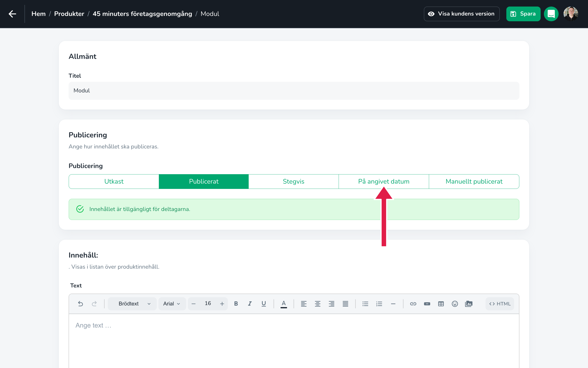
Task: Click into the Ange text editor area
Action: [x=294, y=341]
